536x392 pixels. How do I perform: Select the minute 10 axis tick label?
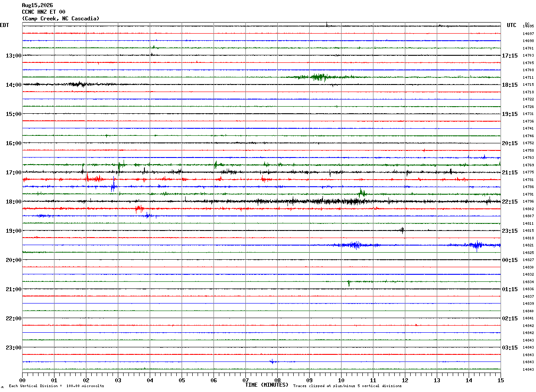point(341,380)
